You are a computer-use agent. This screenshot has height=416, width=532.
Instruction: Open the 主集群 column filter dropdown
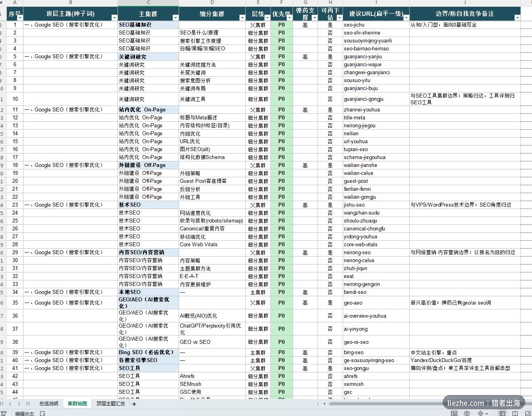175,17
